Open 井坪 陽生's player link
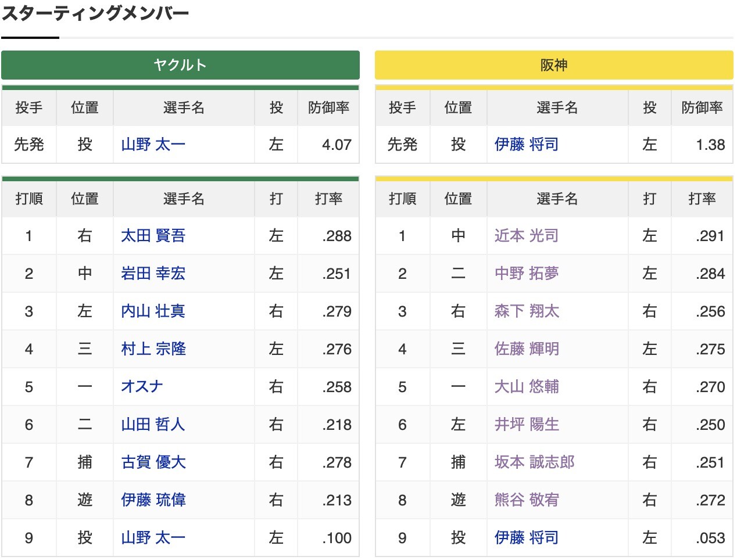Viewport: 737px width, 560px height. 525,424
